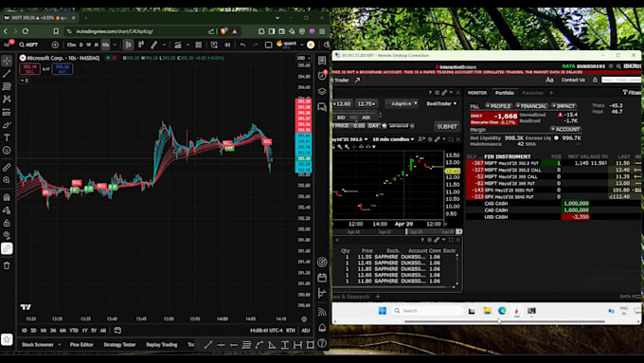Open the symbol search showing MSFT
The height and width of the screenshot is (363, 644).
click(x=28, y=45)
